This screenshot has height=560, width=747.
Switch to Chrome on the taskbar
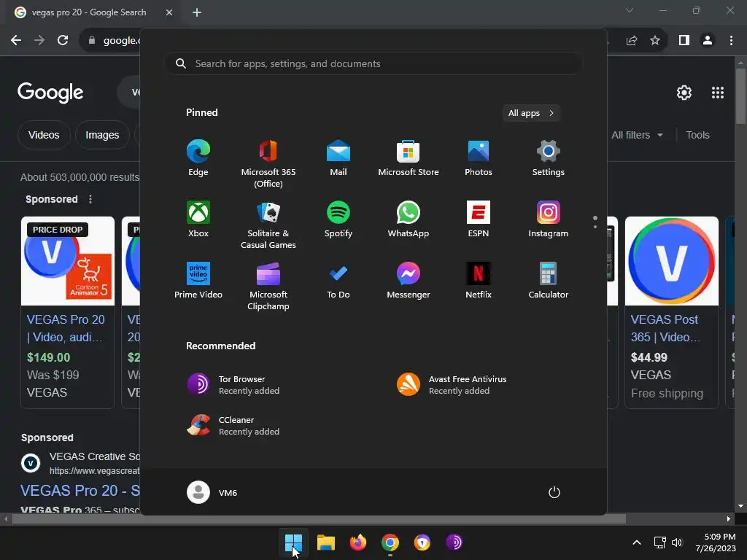coord(390,542)
